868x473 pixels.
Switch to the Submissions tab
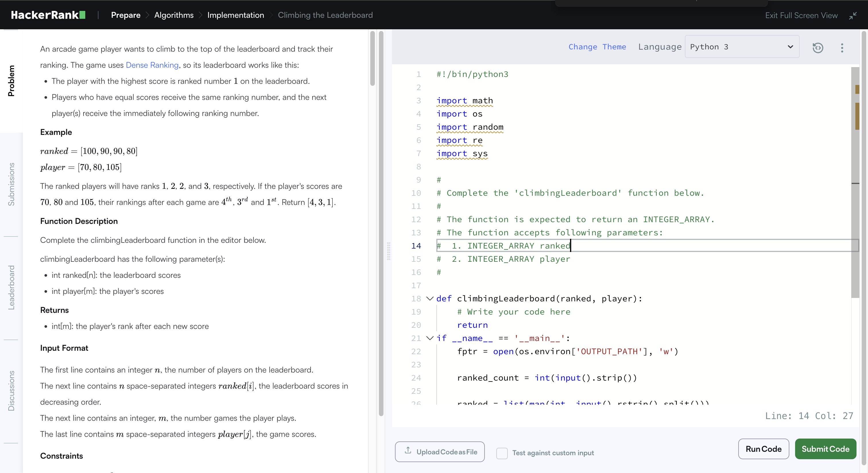pos(11,184)
